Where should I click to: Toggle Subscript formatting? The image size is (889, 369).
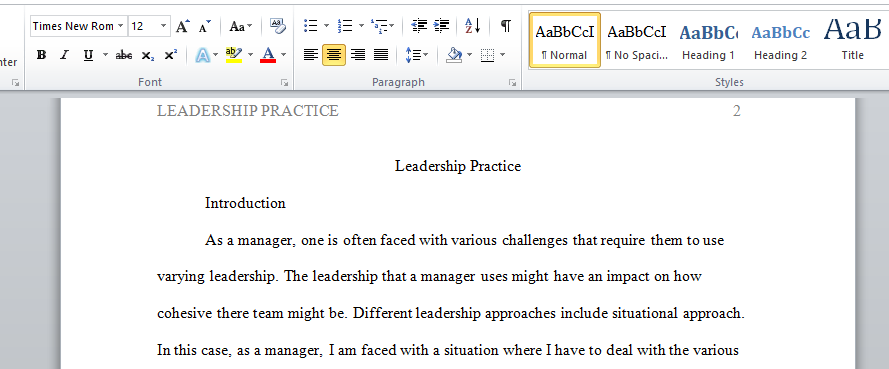point(147,55)
